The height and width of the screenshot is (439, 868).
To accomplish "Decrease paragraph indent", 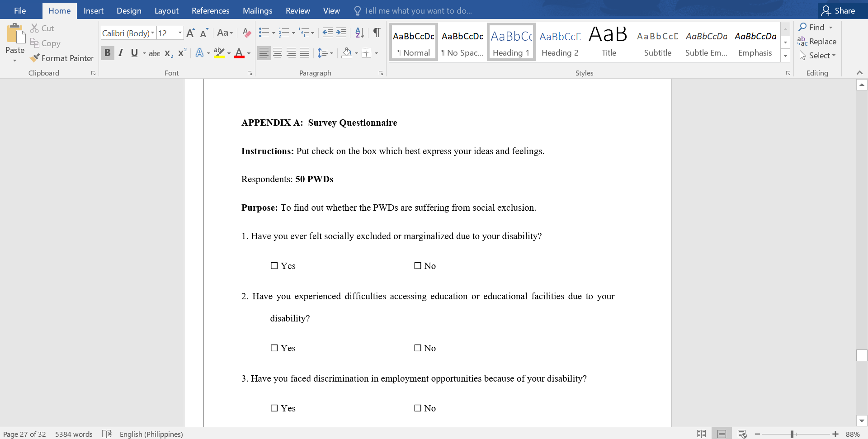I will [x=328, y=33].
